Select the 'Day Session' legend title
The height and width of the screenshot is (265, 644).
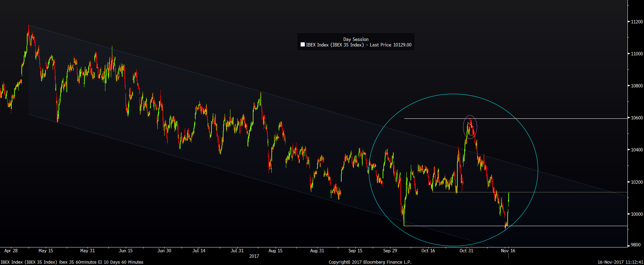pyautogui.click(x=356, y=39)
